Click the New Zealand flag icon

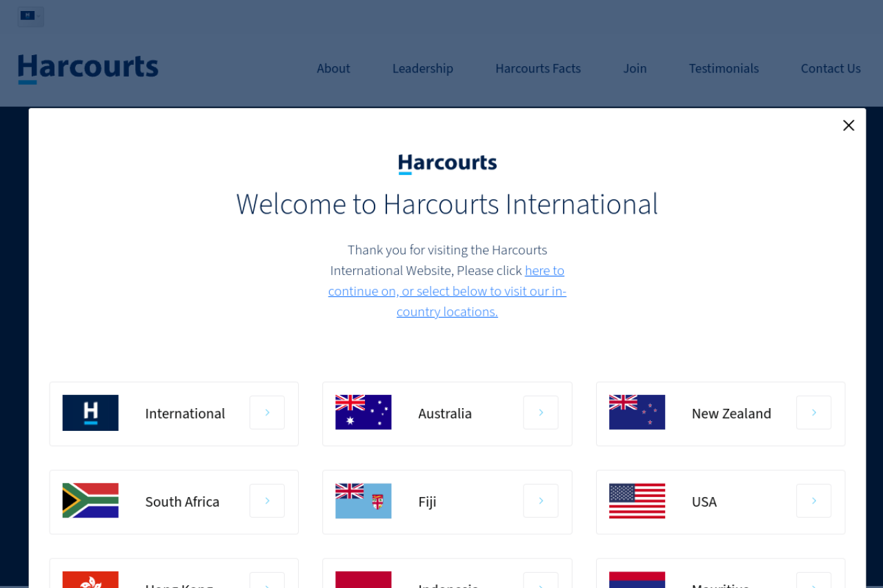point(637,412)
